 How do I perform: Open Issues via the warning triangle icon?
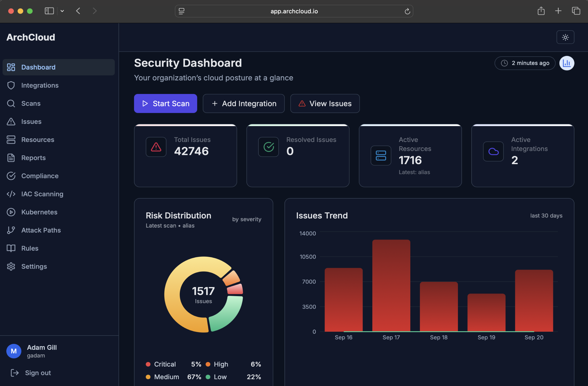click(x=11, y=121)
